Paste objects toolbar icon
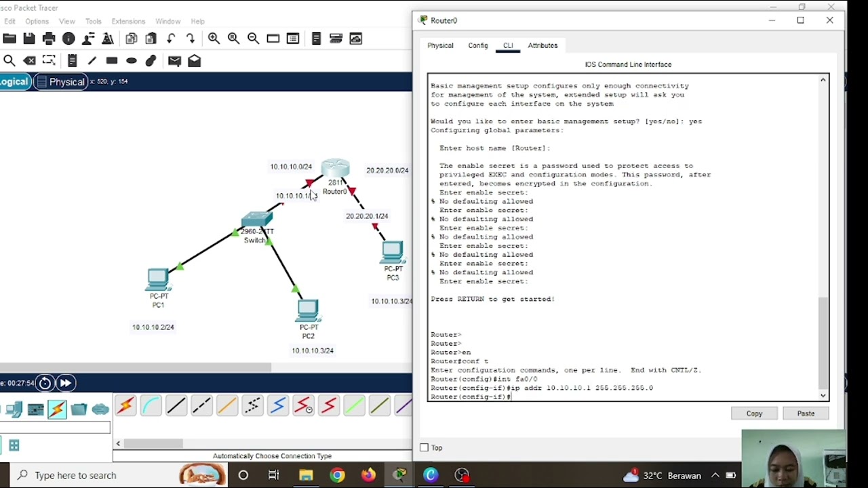The width and height of the screenshot is (868, 488). coord(151,39)
